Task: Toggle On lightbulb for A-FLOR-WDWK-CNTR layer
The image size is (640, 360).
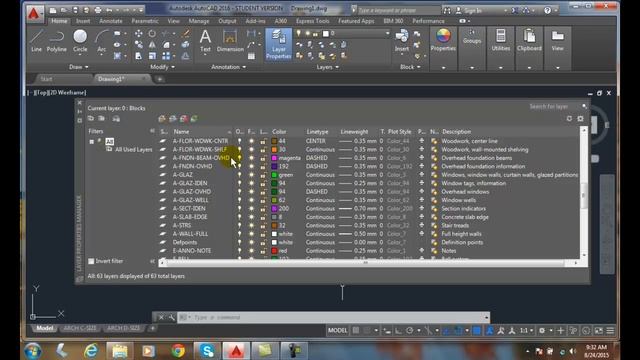Action: (x=240, y=141)
